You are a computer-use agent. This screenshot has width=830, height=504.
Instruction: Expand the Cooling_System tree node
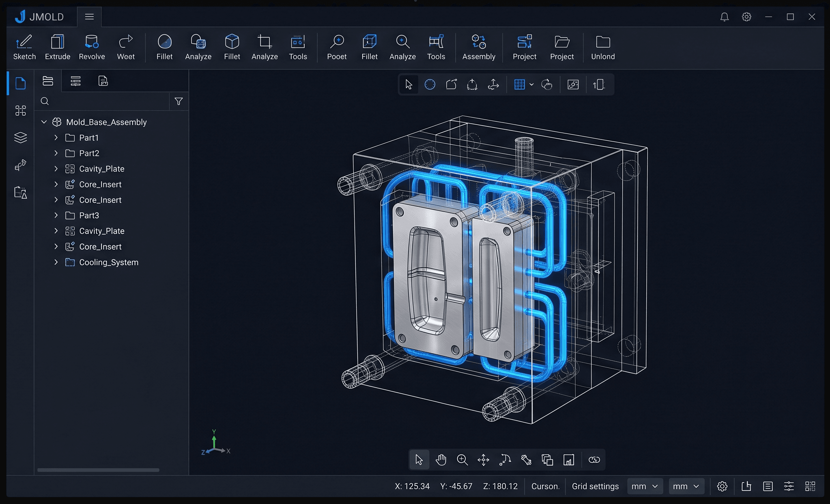(56, 262)
